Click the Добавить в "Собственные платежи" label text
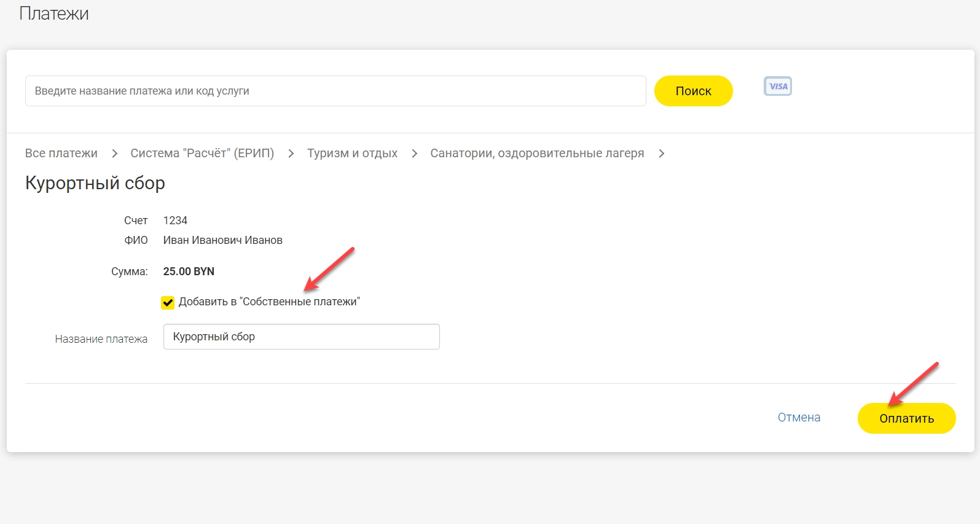The width and height of the screenshot is (980, 524). point(269,302)
